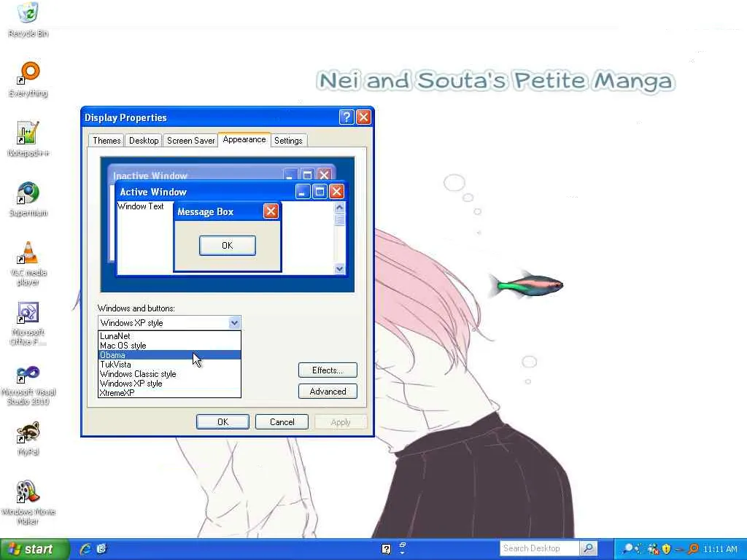
Task: Open the Recycle Bin desktop icon
Action: [x=28, y=19]
